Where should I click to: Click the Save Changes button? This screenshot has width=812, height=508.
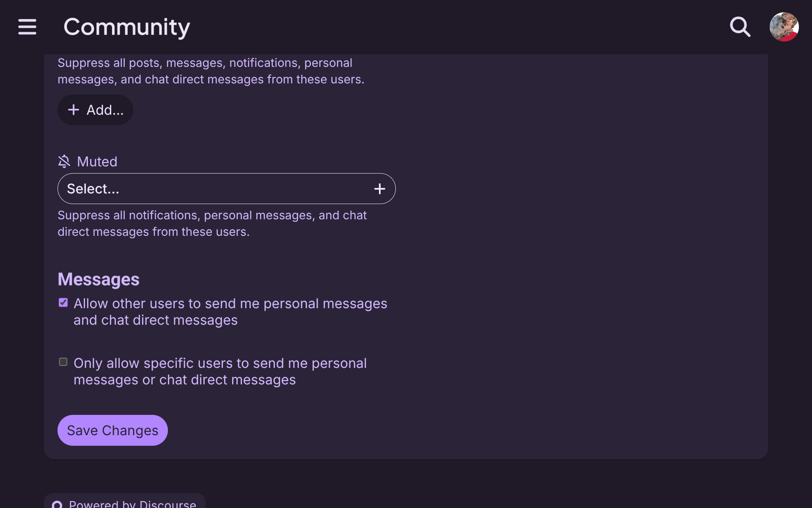tap(112, 430)
